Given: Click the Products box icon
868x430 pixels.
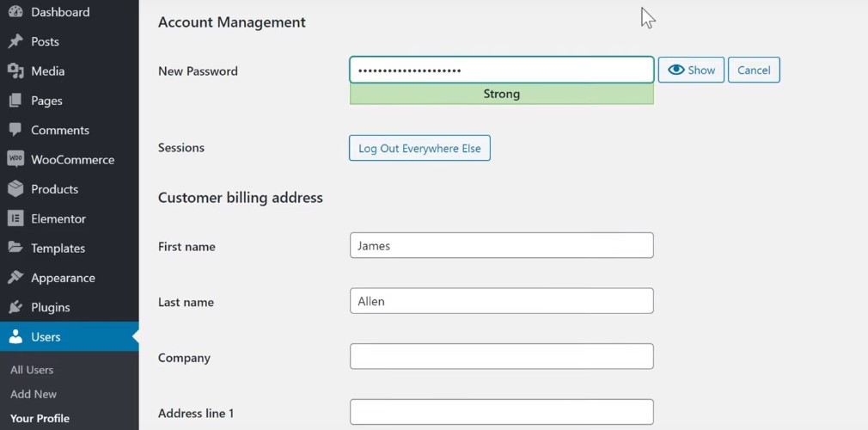Looking at the screenshot, I should (x=15, y=189).
